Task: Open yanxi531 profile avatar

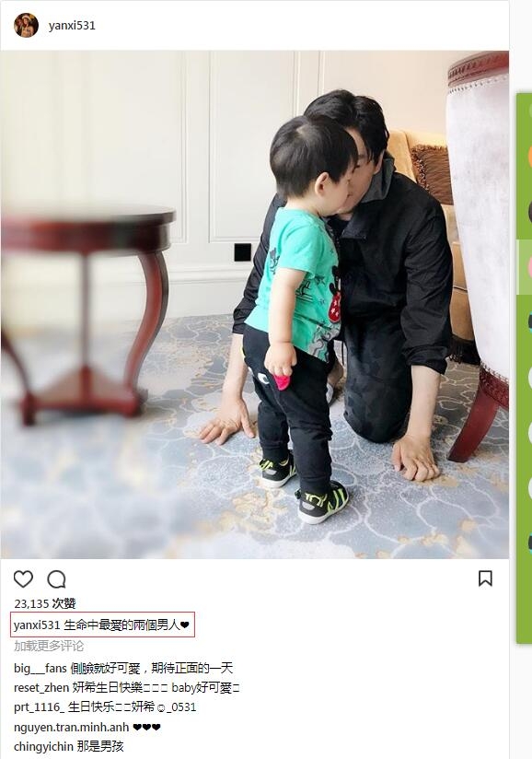Action: (x=26, y=25)
